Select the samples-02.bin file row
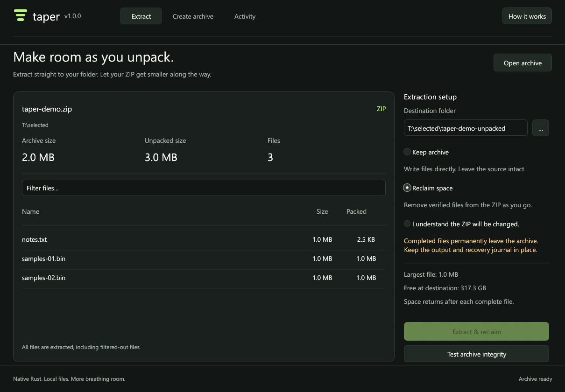Image resolution: width=565 pixels, height=392 pixels. click(x=204, y=278)
